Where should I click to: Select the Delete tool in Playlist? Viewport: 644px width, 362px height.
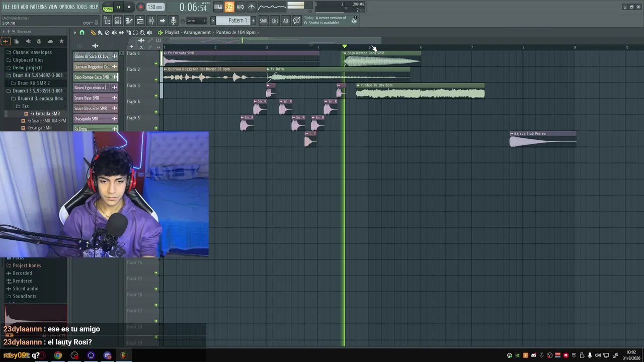(107, 33)
